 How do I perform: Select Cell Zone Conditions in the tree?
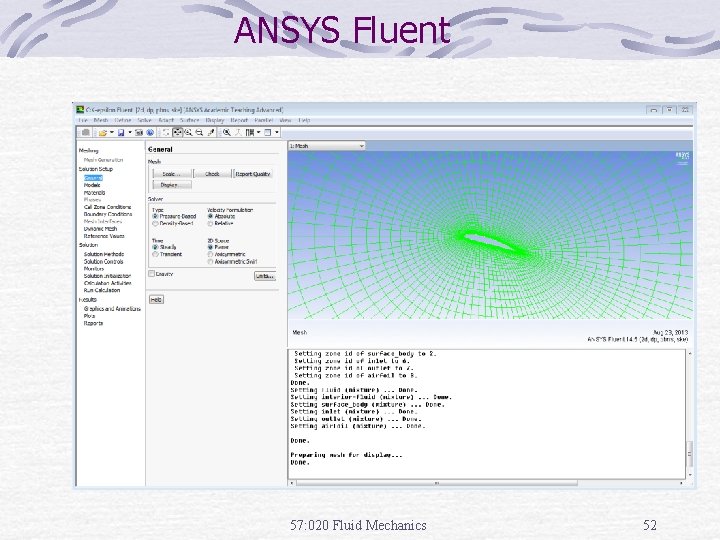[x=107, y=207]
